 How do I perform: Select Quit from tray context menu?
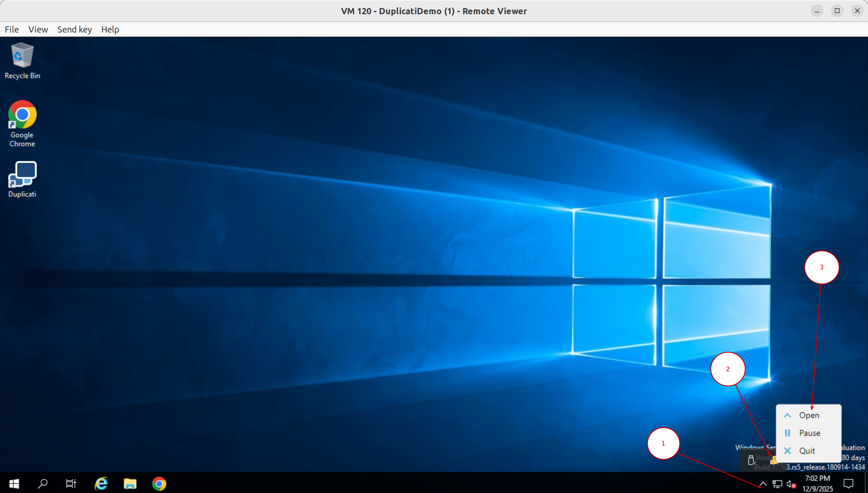click(x=806, y=451)
